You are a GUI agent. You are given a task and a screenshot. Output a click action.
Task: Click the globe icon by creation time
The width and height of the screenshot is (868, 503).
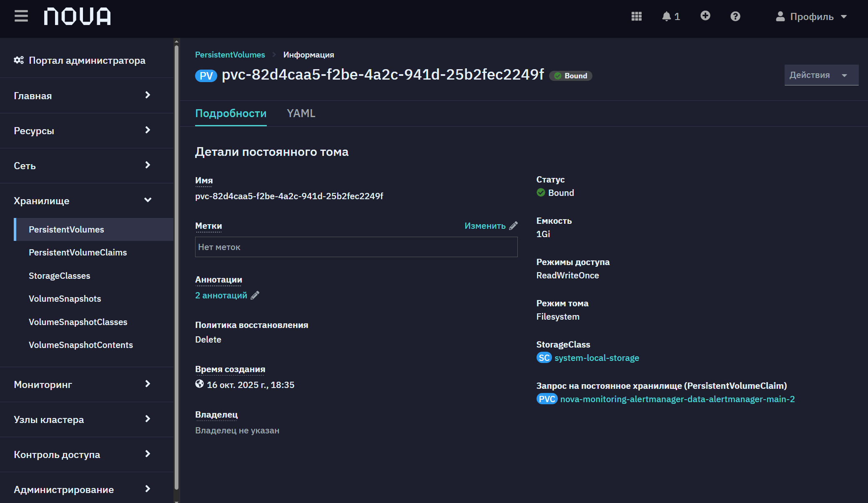[200, 384]
